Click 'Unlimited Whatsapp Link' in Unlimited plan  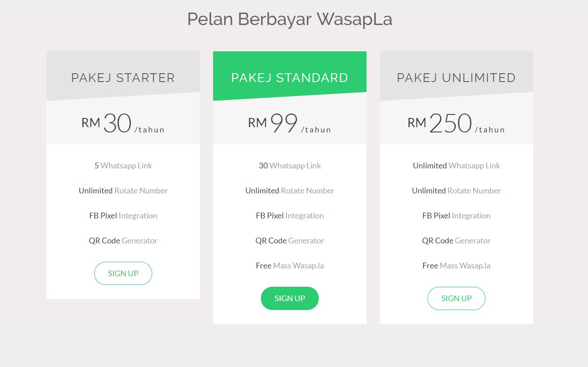[x=456, y=166]
